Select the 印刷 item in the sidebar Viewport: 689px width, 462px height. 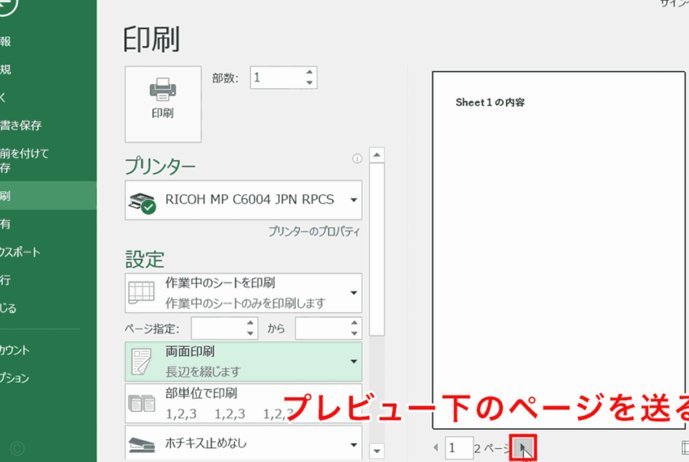click(48, 196)
